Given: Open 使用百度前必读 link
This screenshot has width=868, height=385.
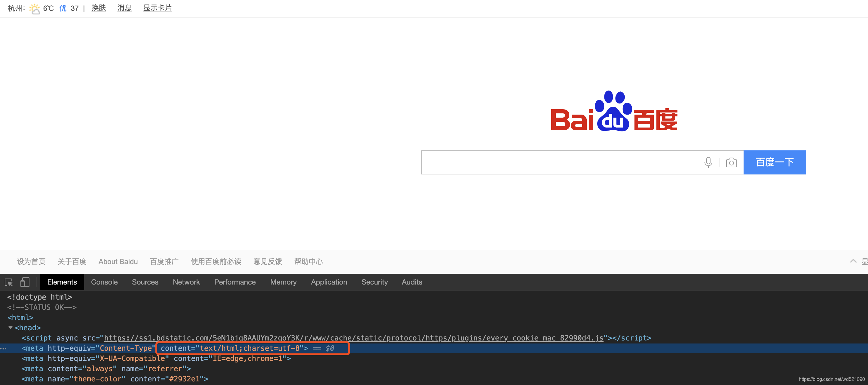Looking at the screenshot, I should tap(216, 262).
